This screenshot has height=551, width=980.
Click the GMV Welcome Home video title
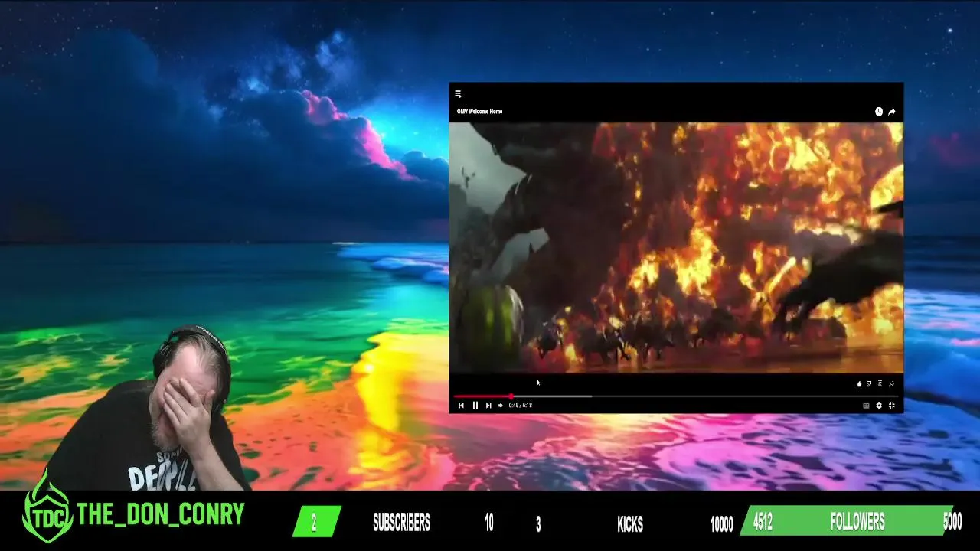point(480,112)
